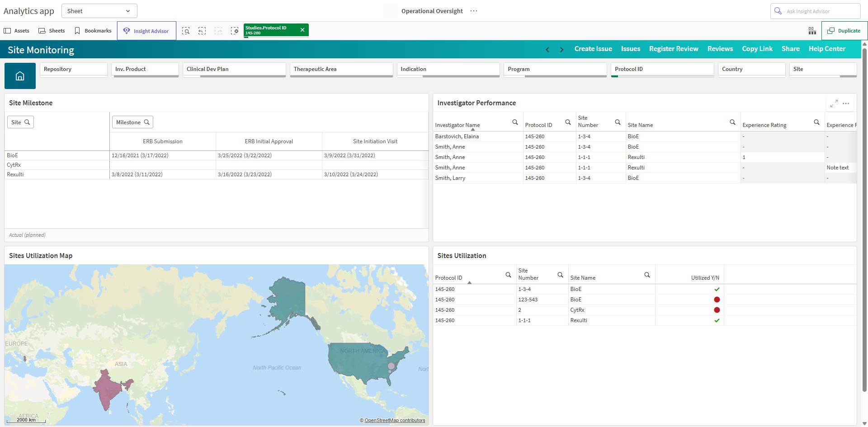Open Inv. Product filter pane
This screenshot has width=868, height=427.
[145, 70]
